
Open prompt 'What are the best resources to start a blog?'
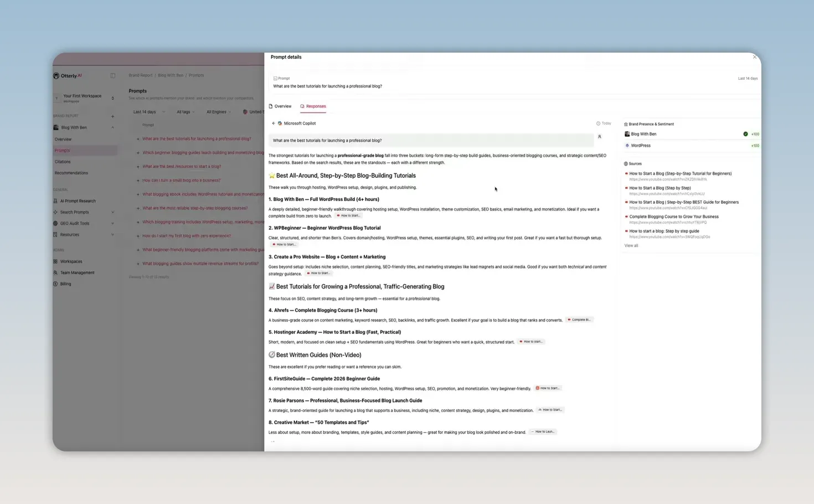tap(182, 166)
